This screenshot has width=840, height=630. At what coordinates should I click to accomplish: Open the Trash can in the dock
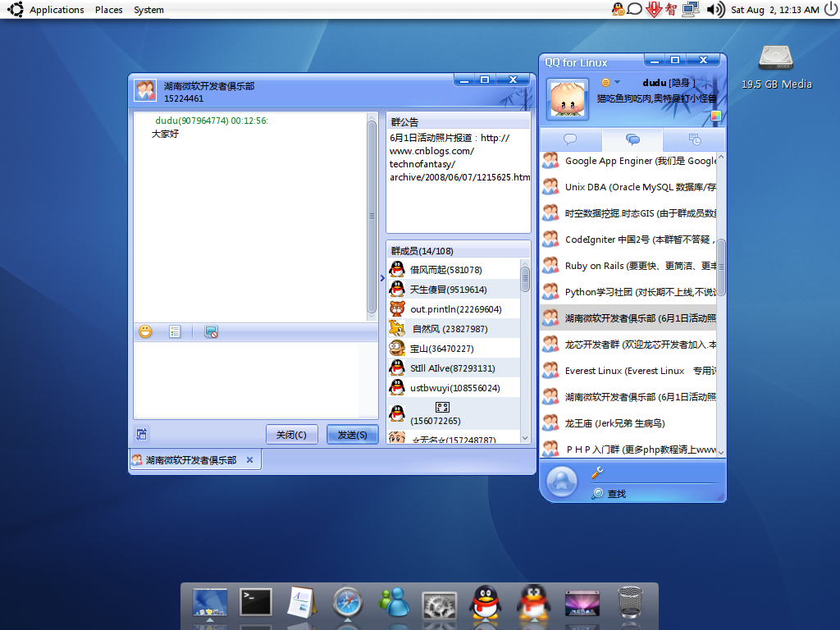[x=630, y=603]
